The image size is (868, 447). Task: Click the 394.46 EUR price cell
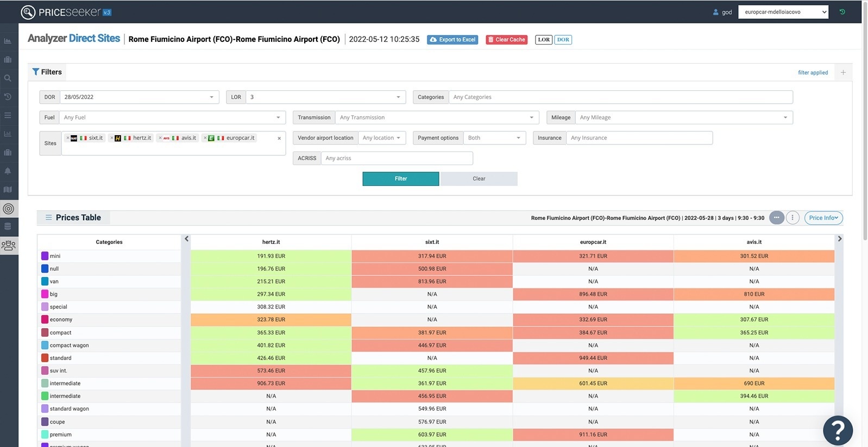point(754,396)
